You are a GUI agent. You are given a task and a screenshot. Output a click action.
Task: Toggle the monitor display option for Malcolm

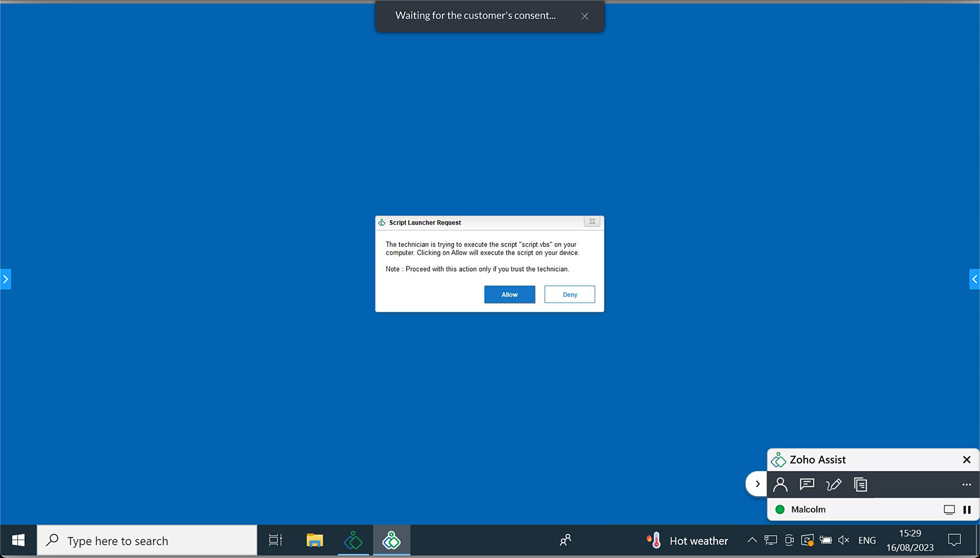[x=950, y=509]
